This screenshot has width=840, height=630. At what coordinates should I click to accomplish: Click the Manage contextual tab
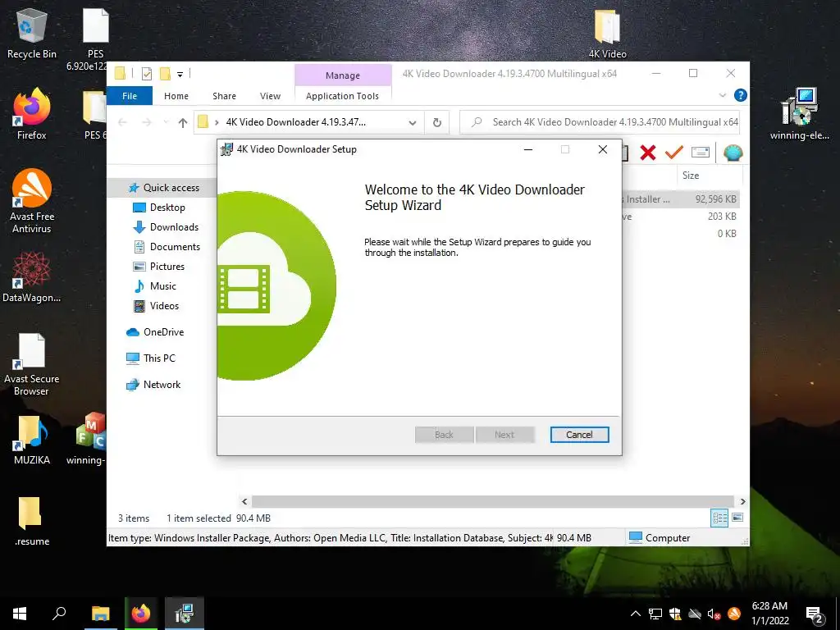click(x=343, y=75)
